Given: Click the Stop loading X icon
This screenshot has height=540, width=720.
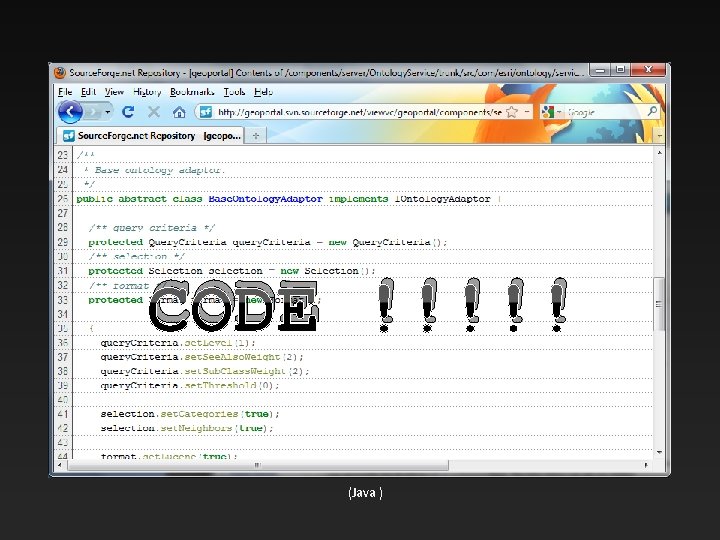Looking at the screenshot, I should tap(153, 112).
